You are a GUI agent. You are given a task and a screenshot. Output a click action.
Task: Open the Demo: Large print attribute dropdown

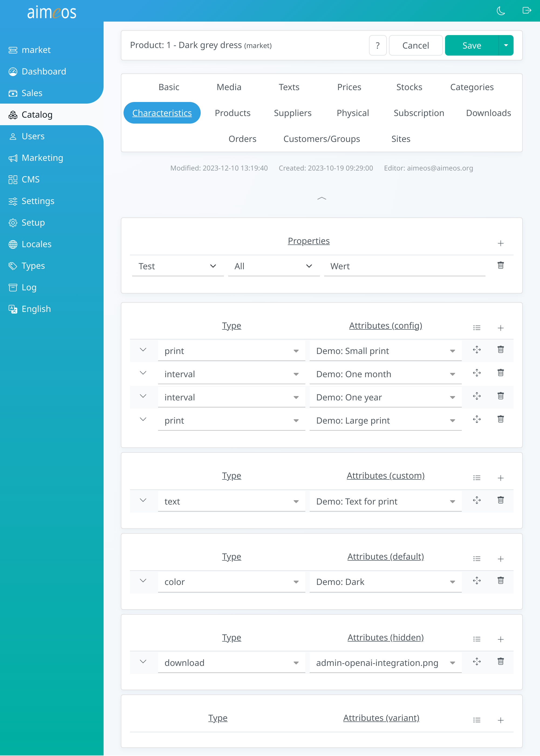pos(385,420)
